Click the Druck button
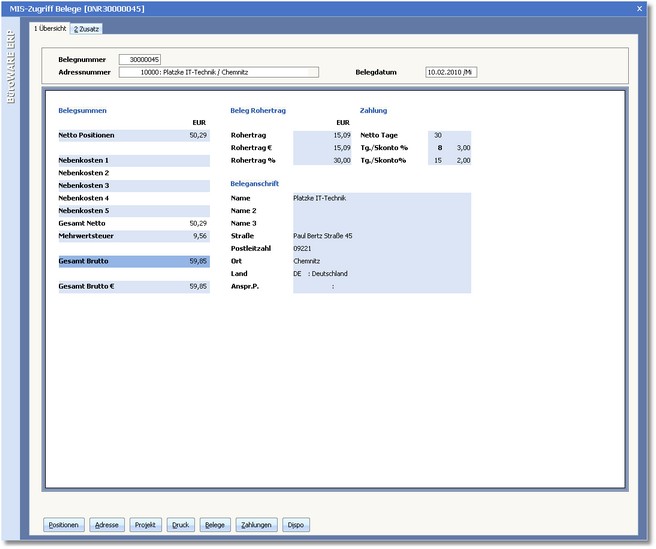 point(180,524)
